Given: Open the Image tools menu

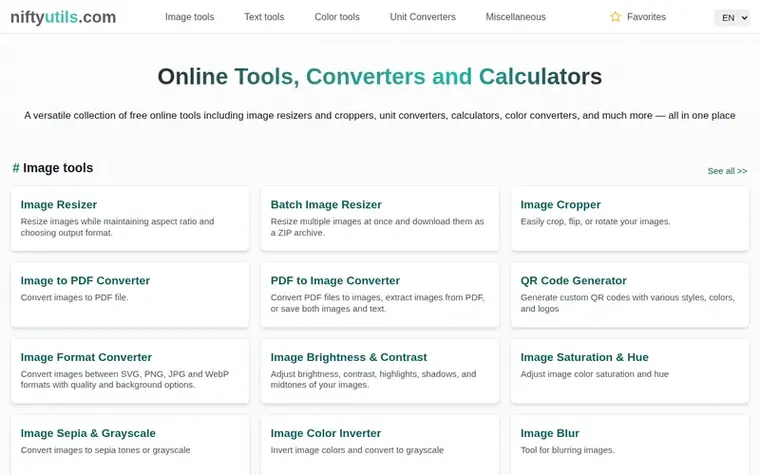Looking at the screenshot, I should click(x=190, y=17).
